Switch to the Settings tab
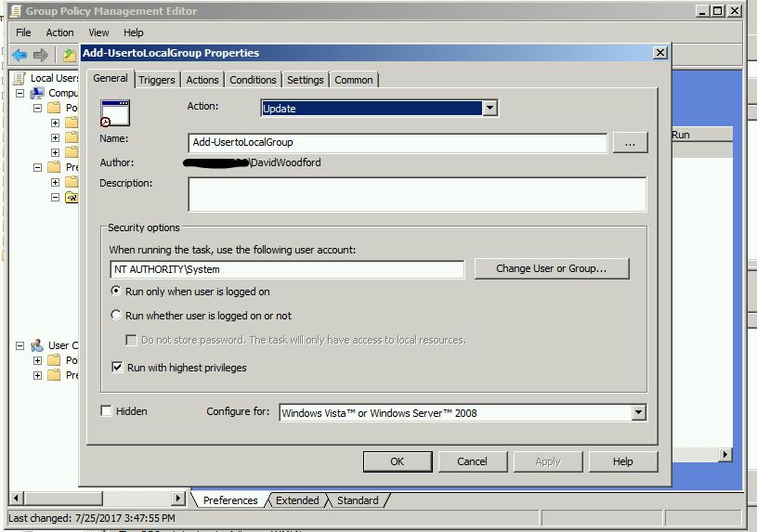This screenshot has width=757, height=532. pyautogui.click(x=305, y=80)
